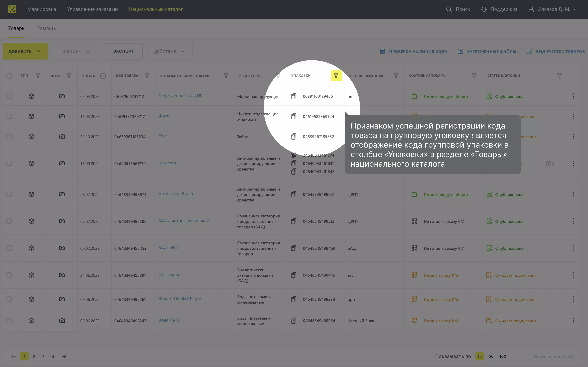Image resolution: width=588 pixels, height=367 pixels.
Task: Select checkbox for Антисептик2 тест row
Action: [9, 194]
